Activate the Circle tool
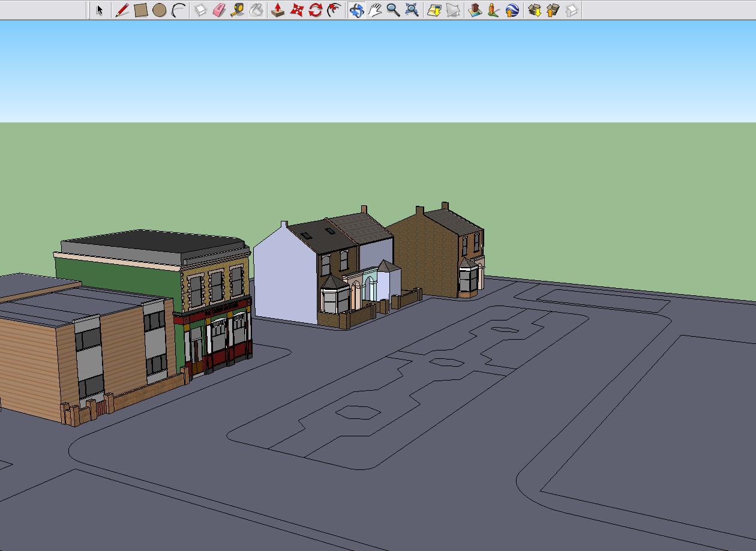Image resolution: width=756 pixels, height=551 pixels. click(x=159, y=10)
